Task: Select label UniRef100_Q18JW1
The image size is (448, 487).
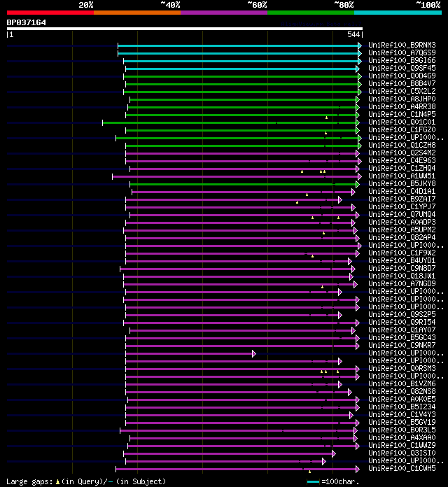Action: pyautogui.click(x=402, y=276)
